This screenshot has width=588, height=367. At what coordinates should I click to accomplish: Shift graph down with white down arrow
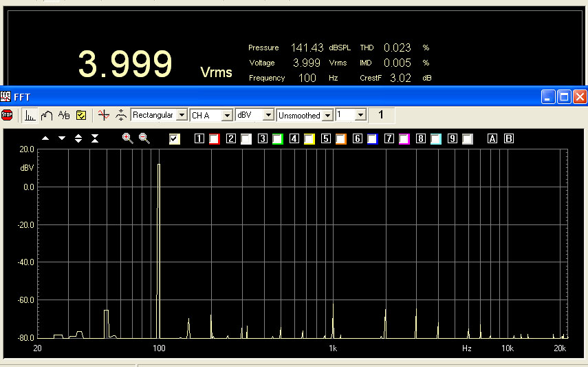pyautogui.click(x=62, y=138)
